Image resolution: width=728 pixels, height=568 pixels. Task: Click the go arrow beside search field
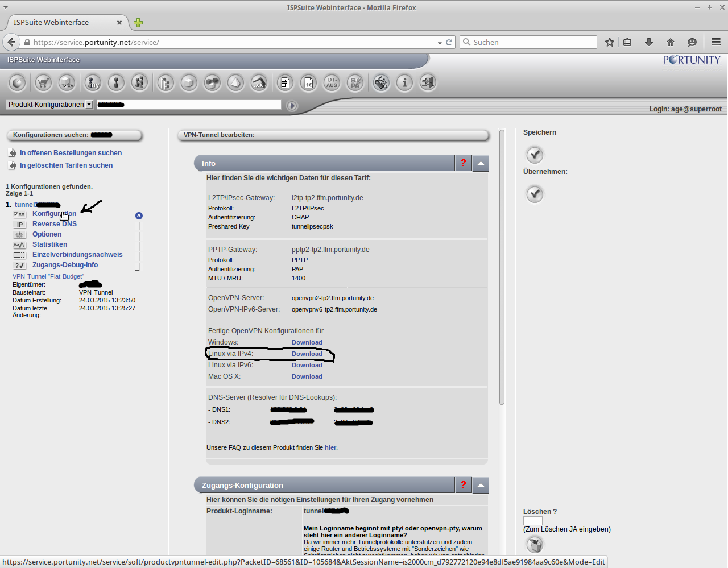(292, 106)
